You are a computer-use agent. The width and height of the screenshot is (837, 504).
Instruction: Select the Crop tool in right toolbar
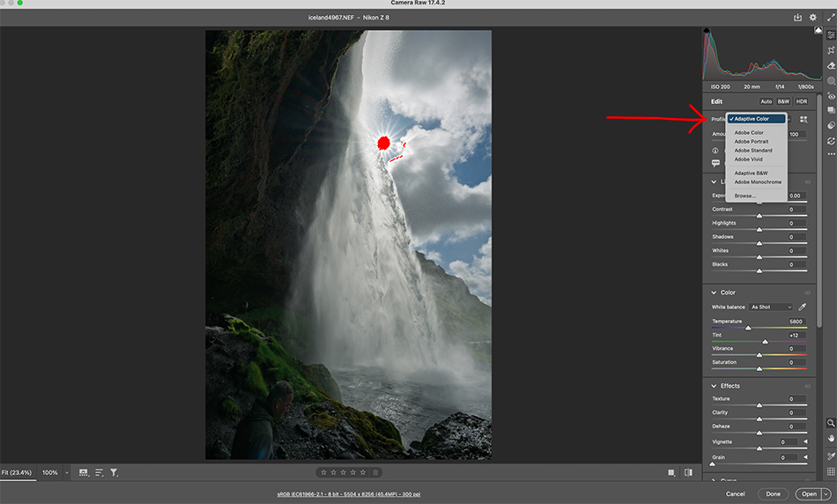831,50
